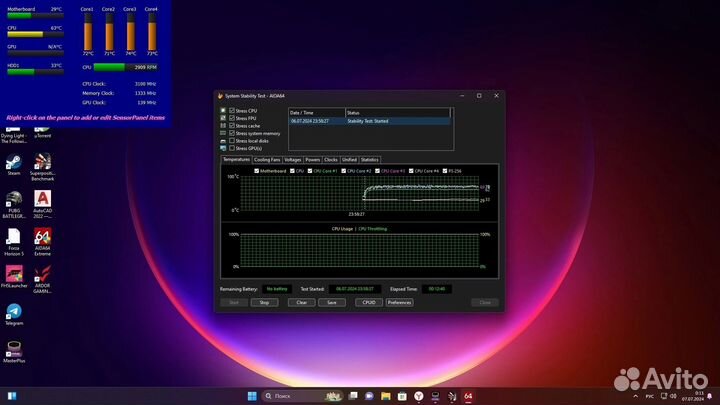Screen dimensions: 720x405
Task: Open File Explorer from the taskbar
Action: click(386, 396)
